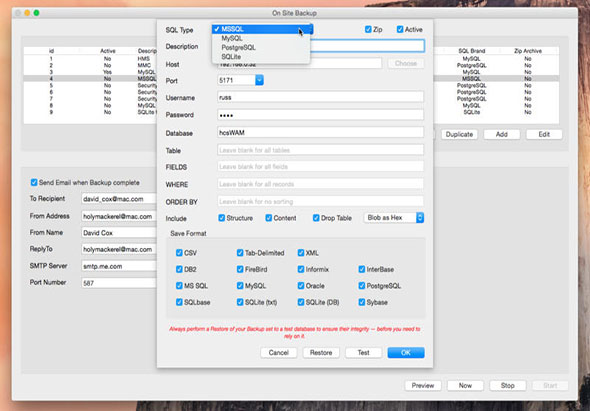This screenshot has height=411, width=590.
Task: Click the Table input field
Action: (321, 150)
